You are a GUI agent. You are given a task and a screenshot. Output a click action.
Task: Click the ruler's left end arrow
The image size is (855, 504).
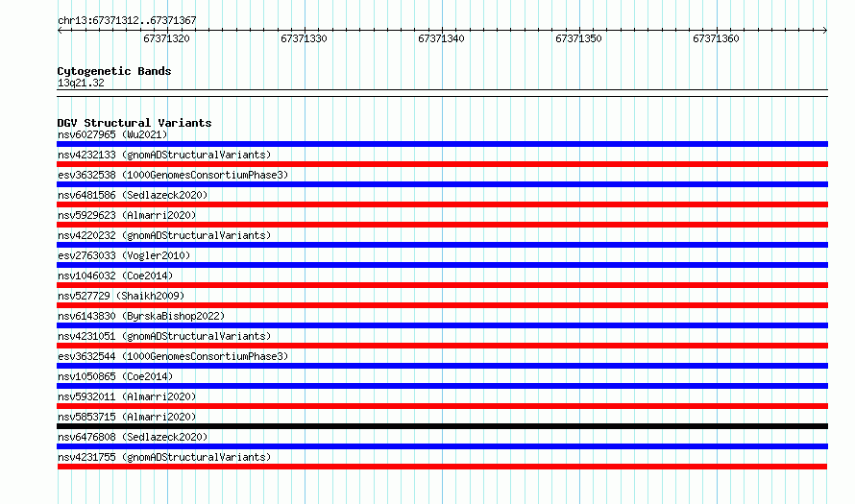tap(60, 30)
